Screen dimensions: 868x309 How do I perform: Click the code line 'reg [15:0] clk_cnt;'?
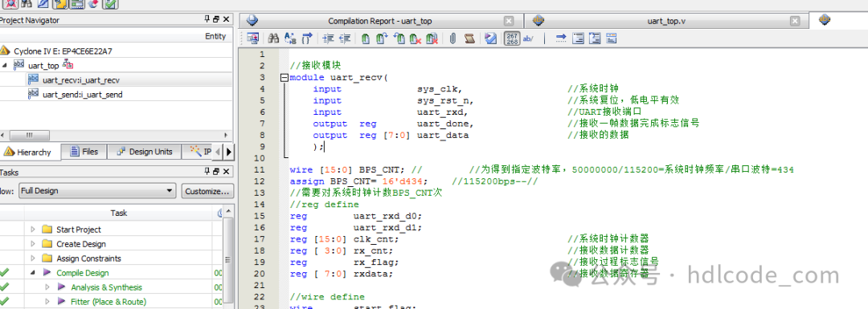[344, 239]
